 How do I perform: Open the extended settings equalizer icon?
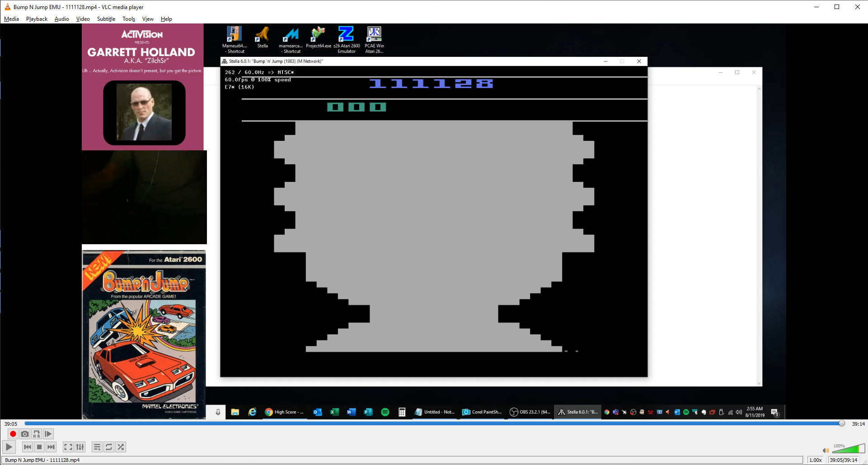click(80, 447)
